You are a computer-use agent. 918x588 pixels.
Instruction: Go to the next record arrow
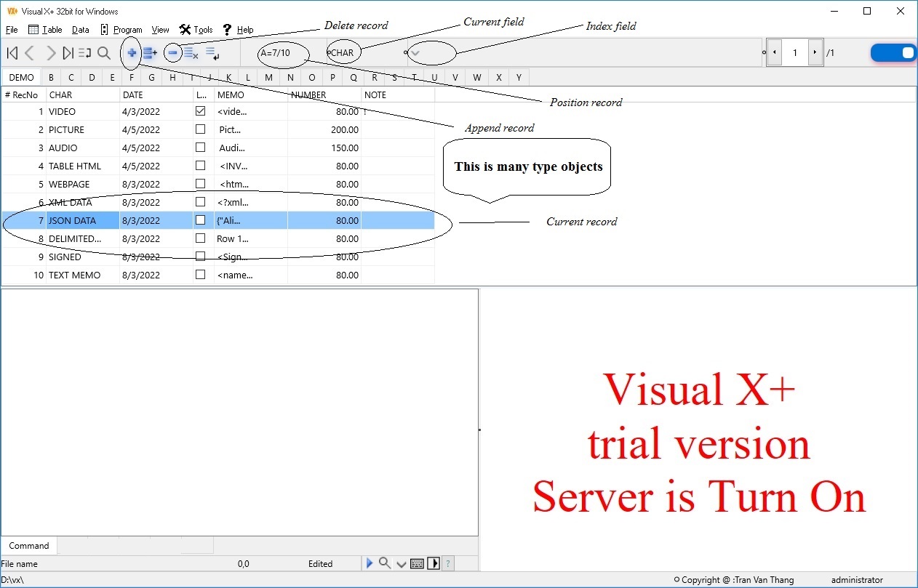click(x=50, y=52)
